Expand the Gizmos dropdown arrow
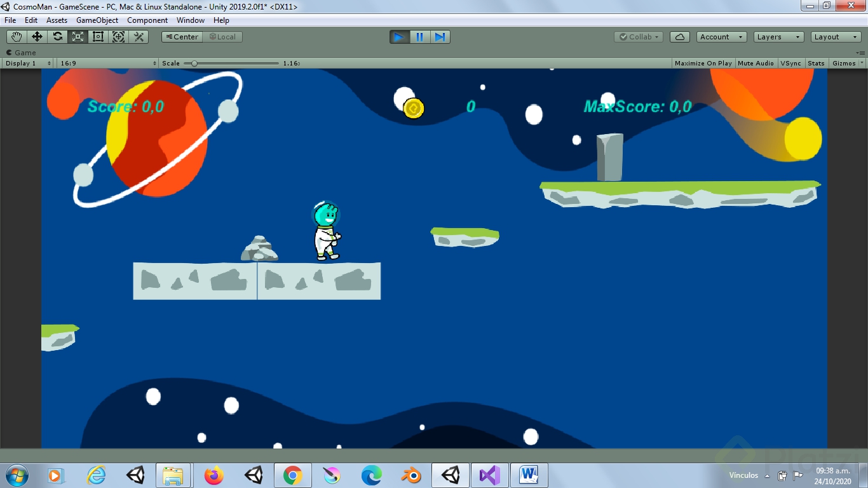This screenshot has height=488, width=868. (862, 63)
